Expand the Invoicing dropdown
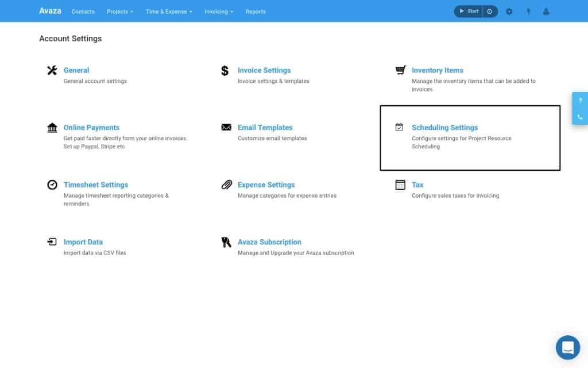Screen dimensions: 588x368 [x=218, y=11]
